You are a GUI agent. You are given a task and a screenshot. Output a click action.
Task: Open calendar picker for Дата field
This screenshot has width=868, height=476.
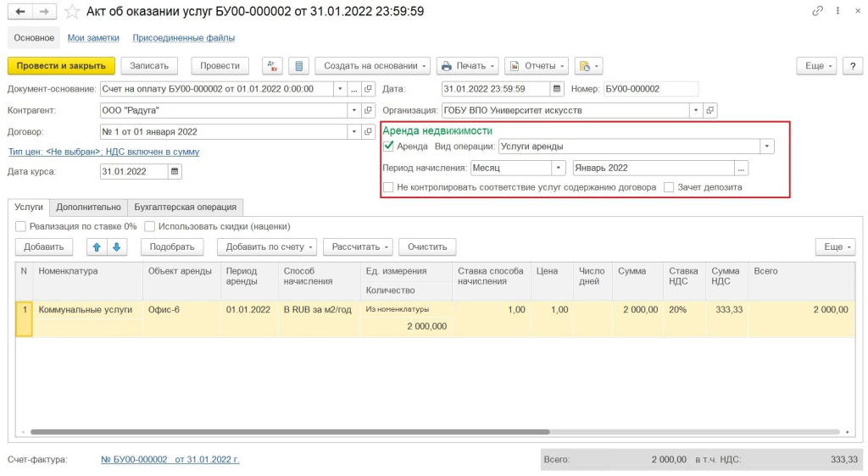pyautogui.click(x=557, y=89)
